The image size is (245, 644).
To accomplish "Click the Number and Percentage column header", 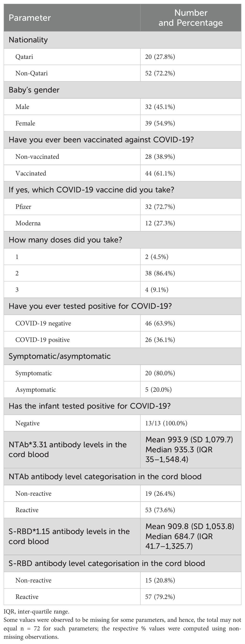I will (191, 18).
